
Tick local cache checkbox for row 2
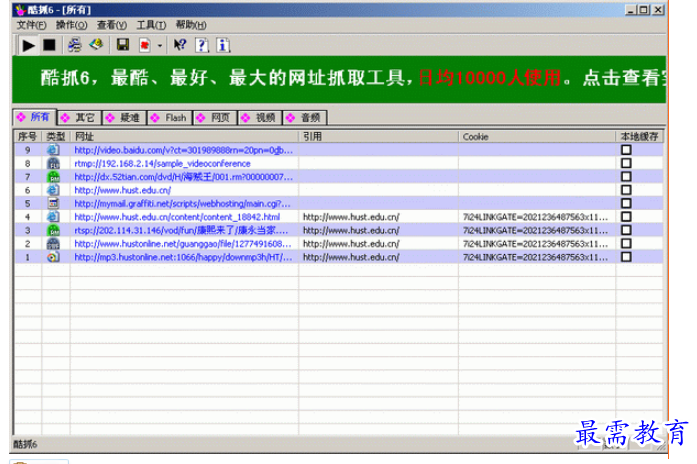626,243
